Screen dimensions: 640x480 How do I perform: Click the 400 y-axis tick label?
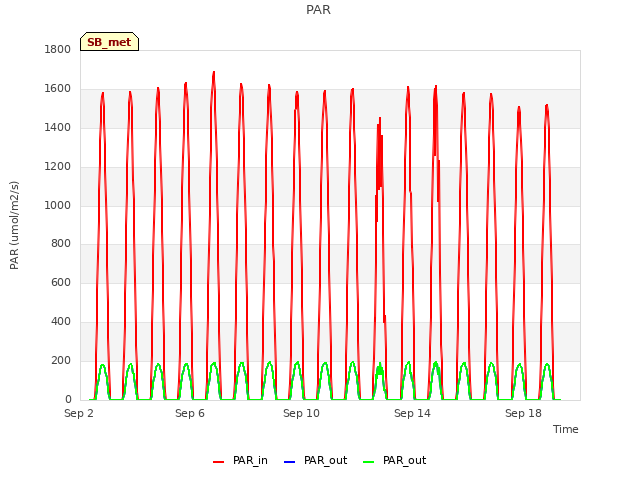click(x=61, y=322)
